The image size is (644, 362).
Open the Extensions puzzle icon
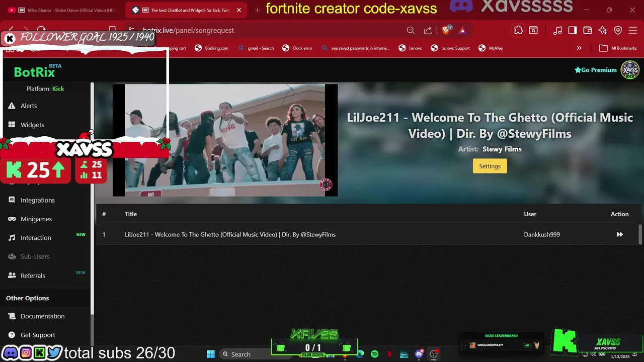tap(518, 30)
